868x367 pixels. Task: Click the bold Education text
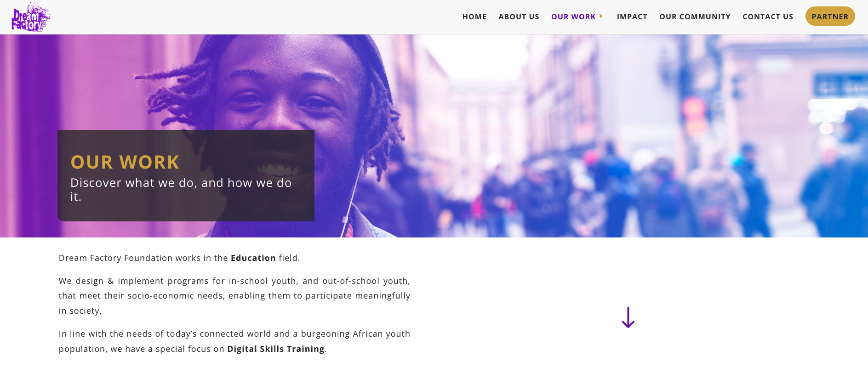click(253, 258)
